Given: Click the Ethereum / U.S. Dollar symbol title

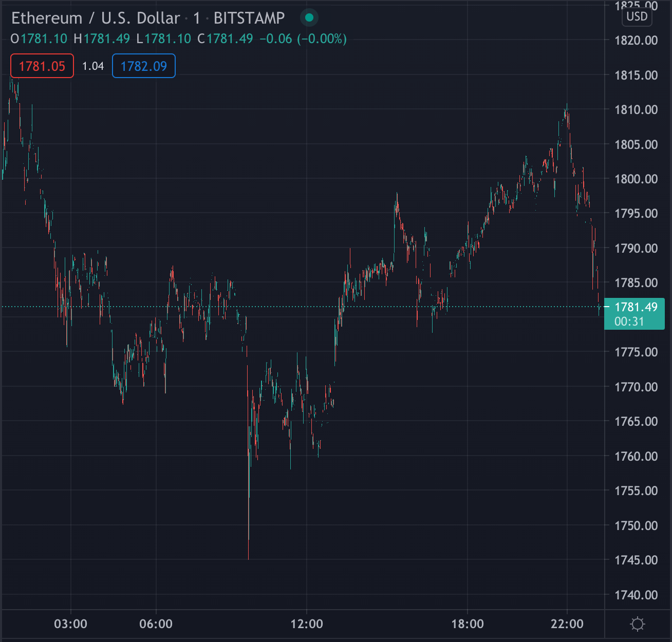Looking at the screenshot, I should pyautogui.click(x=96, y=18).
